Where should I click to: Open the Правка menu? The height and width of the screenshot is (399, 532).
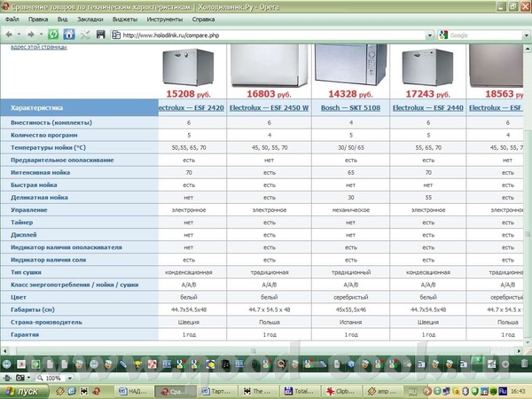(38, 20)
